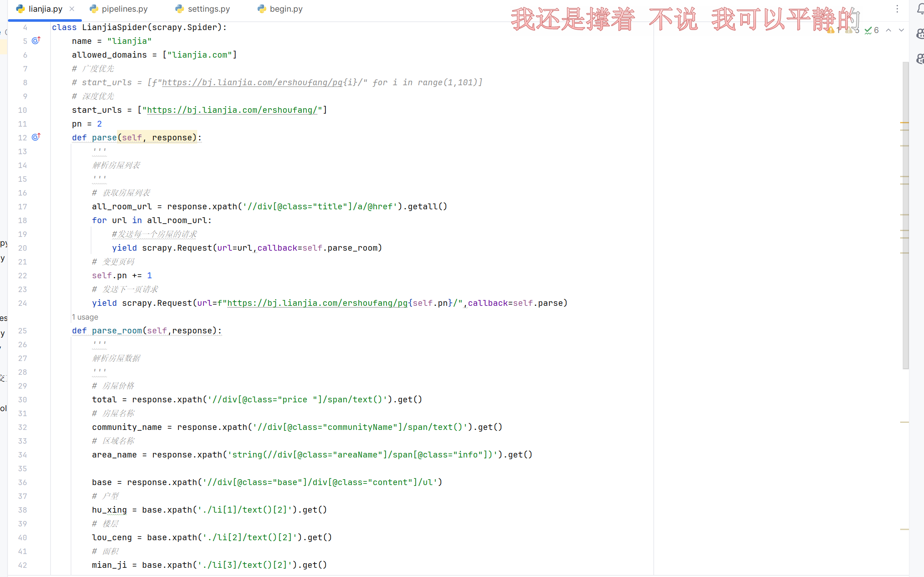The image size is (924, 577).
Task: Click the 'for url in all_room_url' line
Action: (x=152, y=220)
